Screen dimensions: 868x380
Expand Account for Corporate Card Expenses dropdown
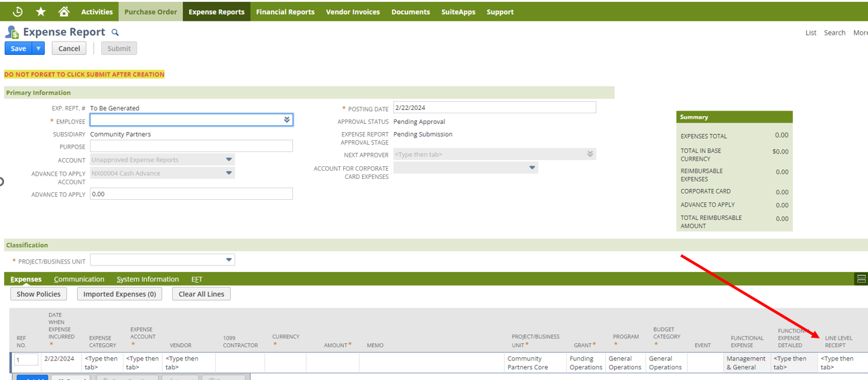click(532, 168)
